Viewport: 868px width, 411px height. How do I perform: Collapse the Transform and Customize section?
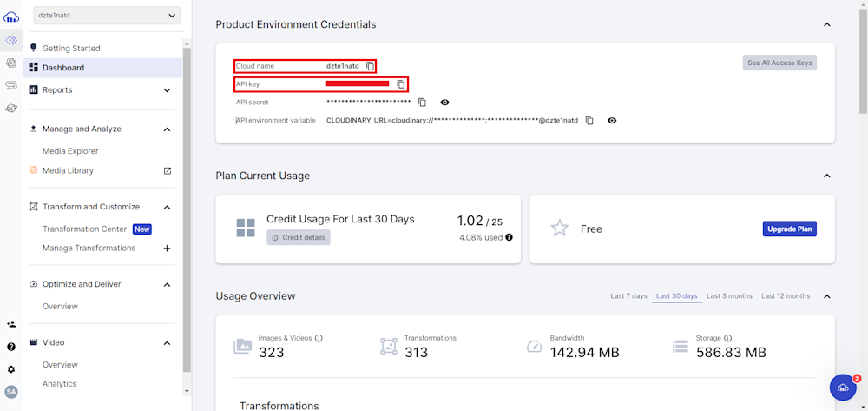coord(168,207)
